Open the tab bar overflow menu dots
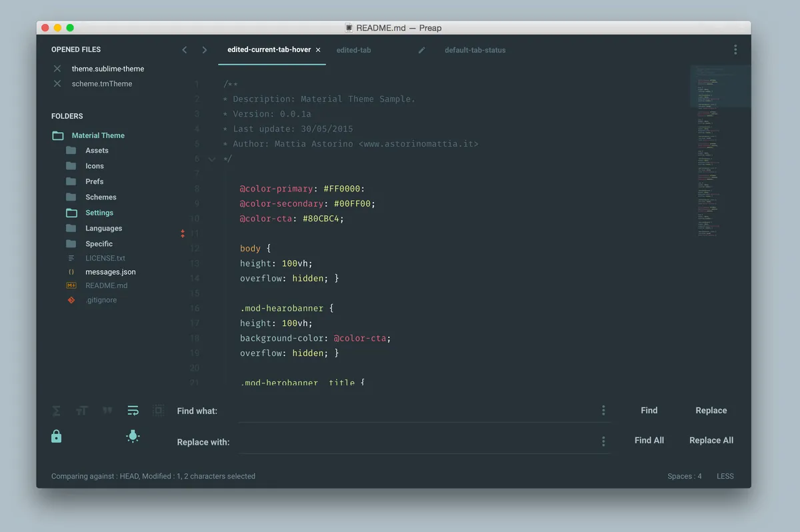 tap(735, 49)
